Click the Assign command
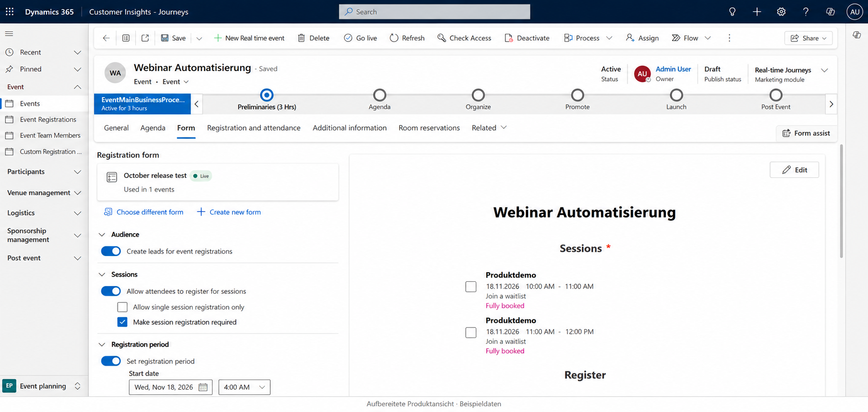Image resolution: width=868 pixels, height=412 pixels. click(x=642, y=38)
